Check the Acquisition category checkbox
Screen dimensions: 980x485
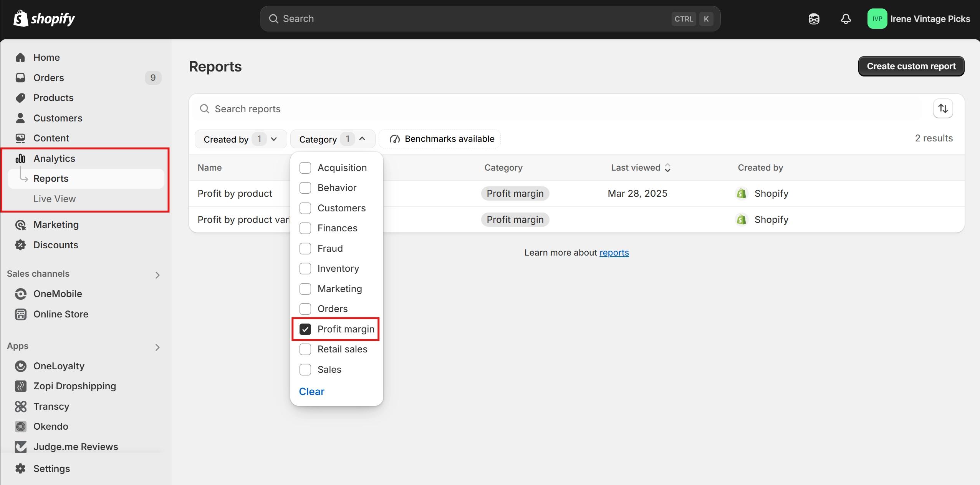tap(305, 168)
